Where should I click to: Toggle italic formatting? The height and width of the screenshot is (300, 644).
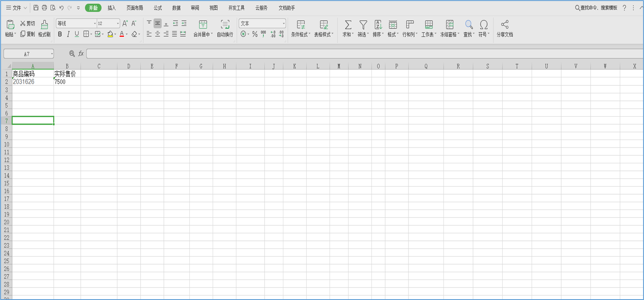click(x=68, y=34)
